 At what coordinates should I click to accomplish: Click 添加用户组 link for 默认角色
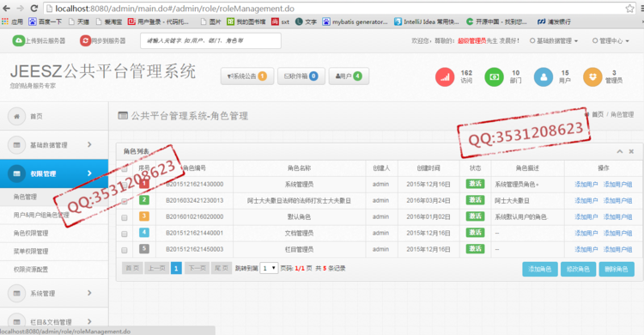617,216
